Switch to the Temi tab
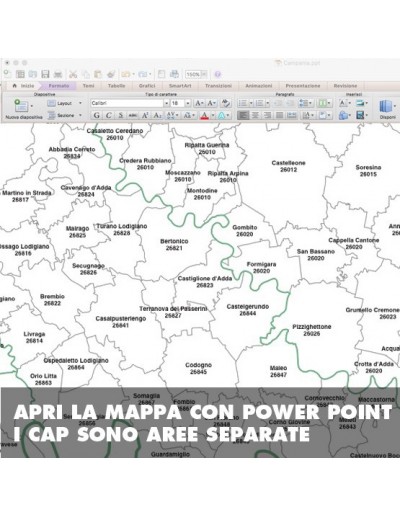Viewport: 400px width, 517px height. pos(88,86)
